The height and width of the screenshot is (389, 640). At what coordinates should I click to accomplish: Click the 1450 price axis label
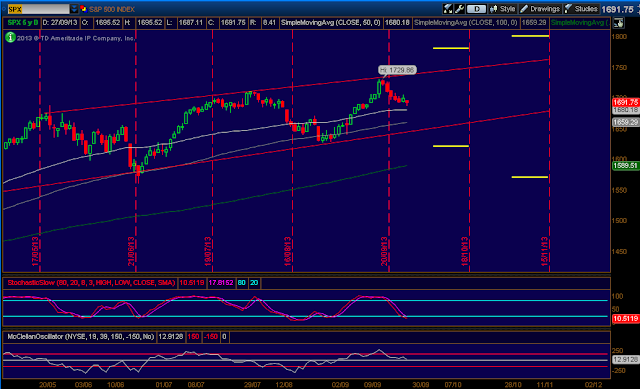[x=619, y=252]
